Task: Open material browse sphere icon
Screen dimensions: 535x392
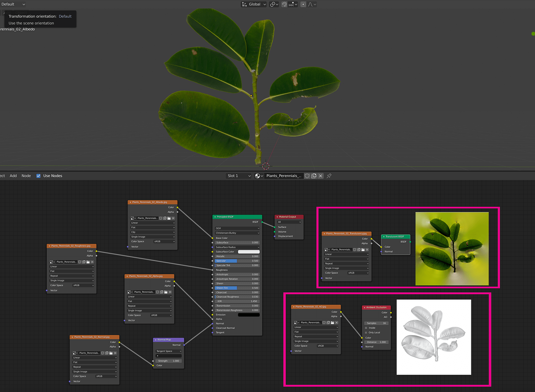Action: (259, 176)
